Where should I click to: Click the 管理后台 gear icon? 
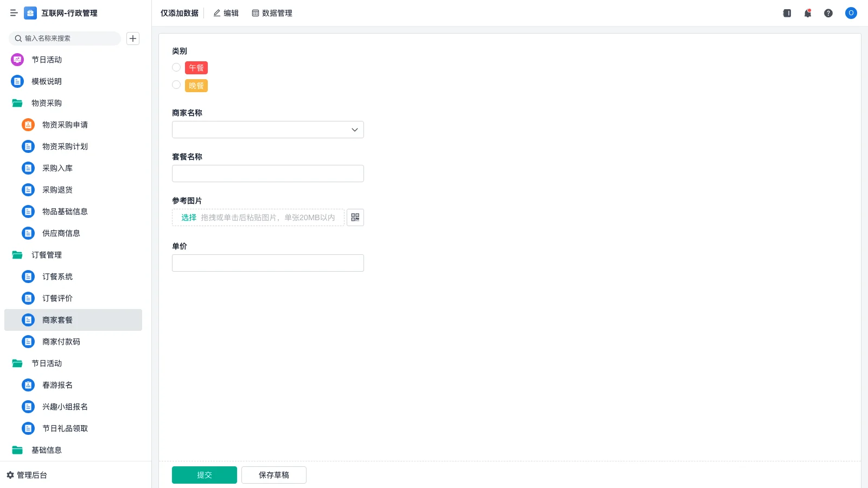tap(10, 475)
